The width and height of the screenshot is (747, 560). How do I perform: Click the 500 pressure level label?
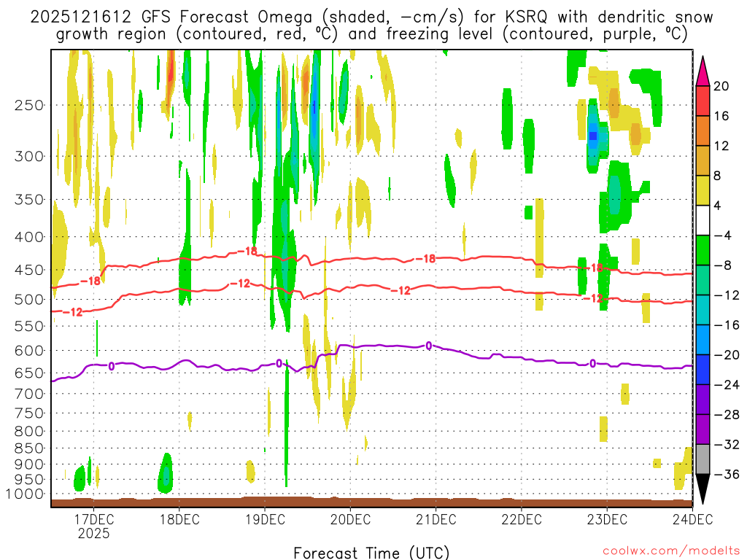[29, 300]
